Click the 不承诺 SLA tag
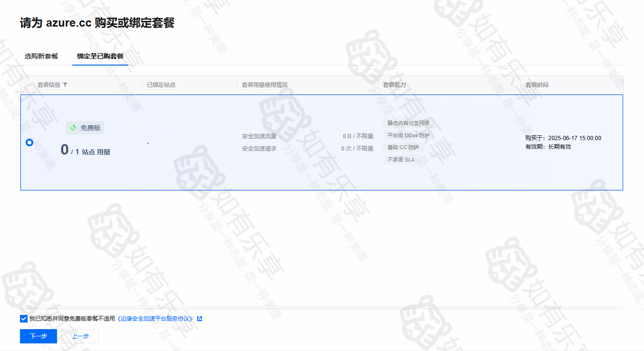Image resolution: width=644 pixels, height=351 pixels. (x=401, y=160)
